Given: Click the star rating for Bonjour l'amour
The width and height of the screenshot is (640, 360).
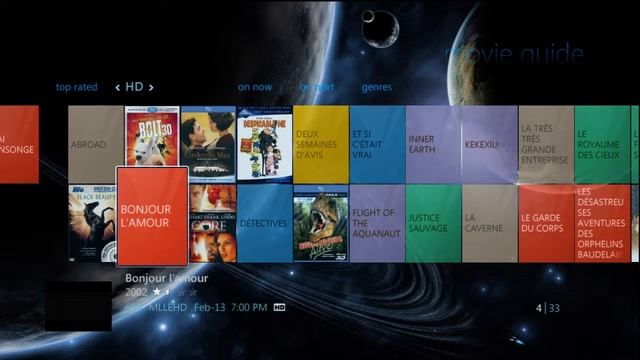Looking at the screenshot, I should tap(175, 292).
